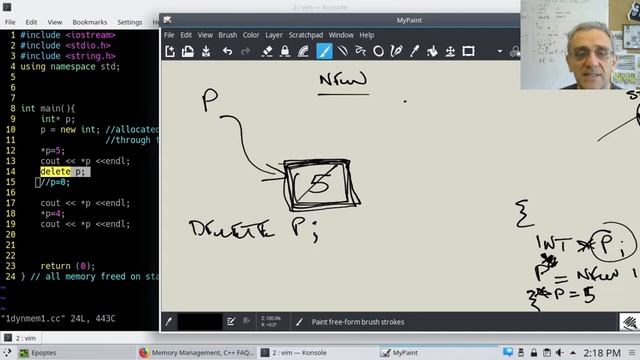Toggle the Colorize rainbow mode icon
The width and height of the screenshot is (640, 360).
click(303, 51)
